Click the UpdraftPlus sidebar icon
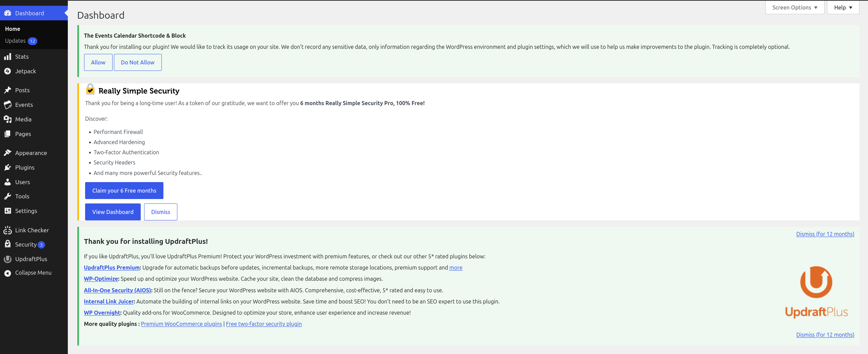 [x=7, y=259]
